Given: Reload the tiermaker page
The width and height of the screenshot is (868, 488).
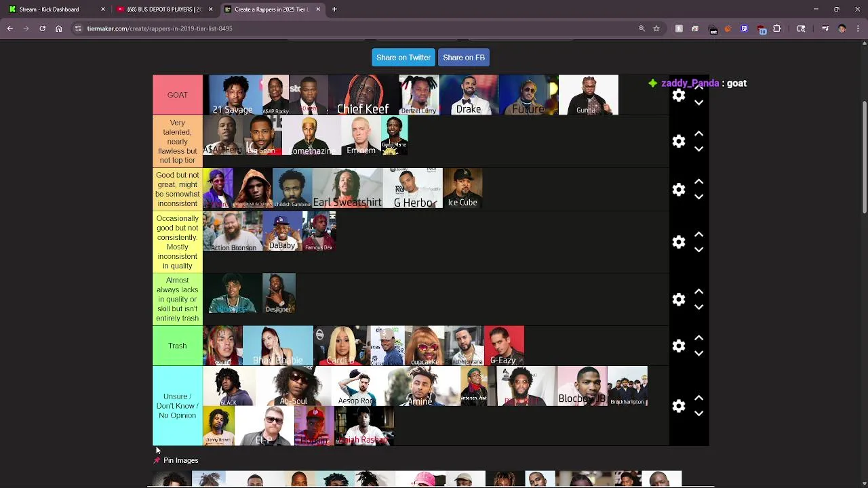Looking at the screenshot, I should pyautogui.click(x=42, y=28).
